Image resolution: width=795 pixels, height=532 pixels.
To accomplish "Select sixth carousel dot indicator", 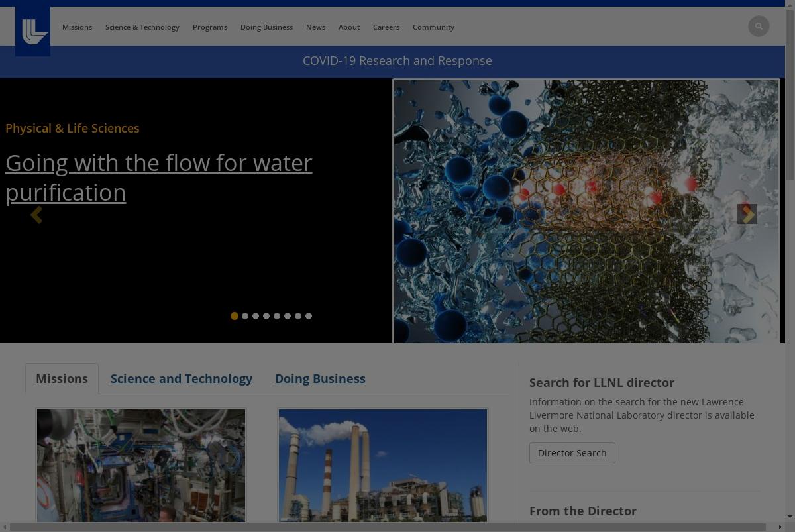I will pyautogui.click(x=288, y=316).
